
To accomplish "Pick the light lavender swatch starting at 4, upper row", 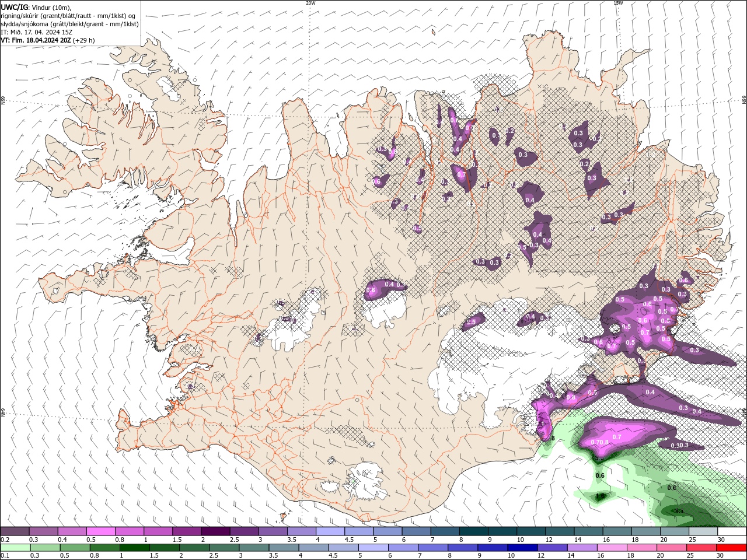I will click(x=330, y=531).
